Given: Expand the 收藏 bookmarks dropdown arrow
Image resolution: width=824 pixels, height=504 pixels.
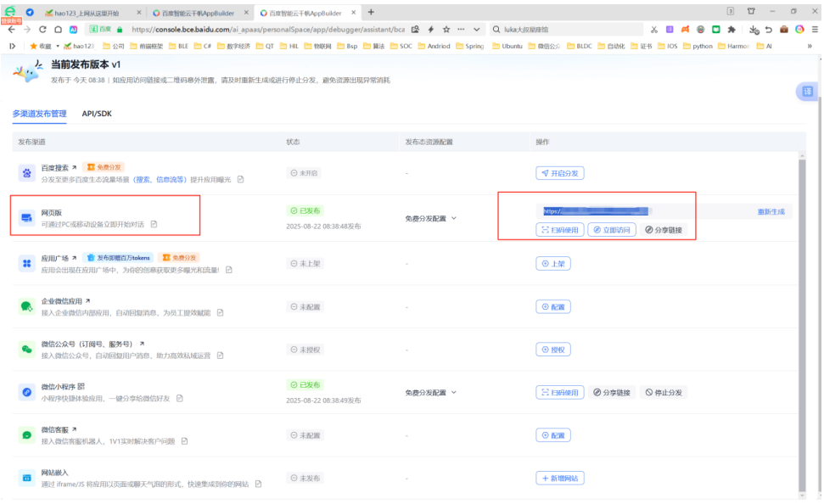Looking at the screenshot, I should pyautogui.click(x=57, y=47).
